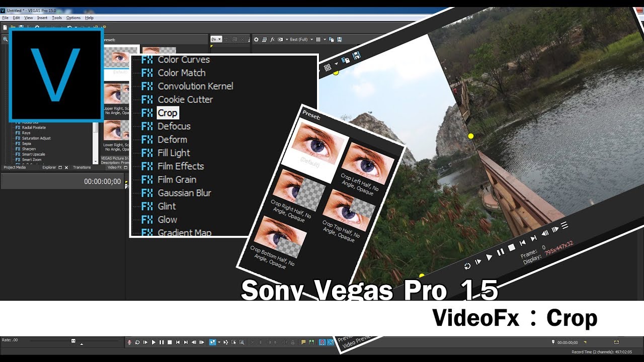This screenshot has height=362, width=644.
Task: Close the Explorer panel with X
Action: click(x=66, y=167)
